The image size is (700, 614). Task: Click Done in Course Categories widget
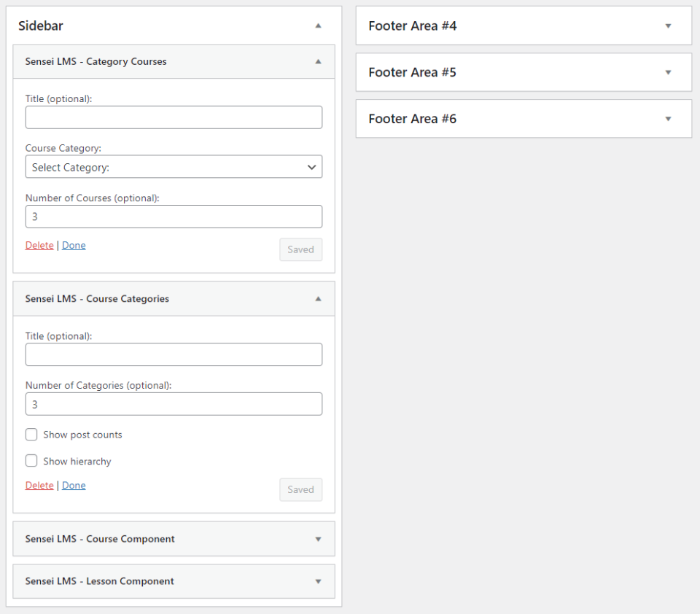click(x=74, y=486)
